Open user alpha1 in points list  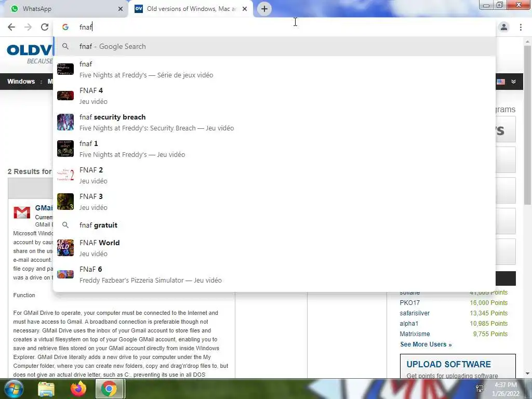click(409, 324)
